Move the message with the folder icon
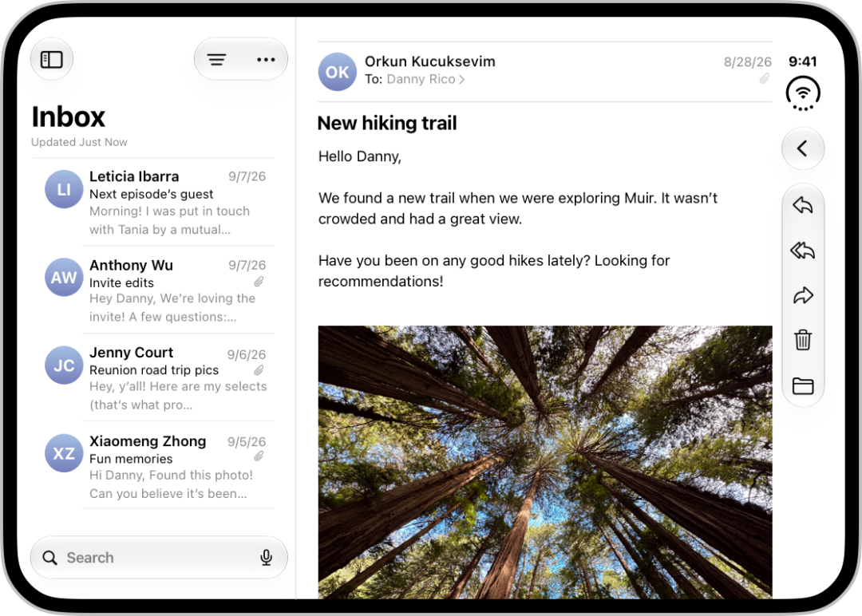862x616 pixels. tap(803, 385)
